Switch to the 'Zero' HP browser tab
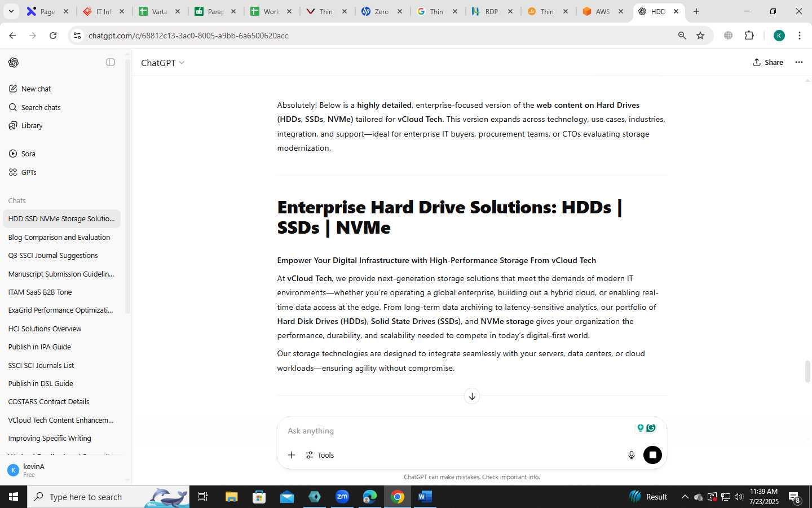 381,11
